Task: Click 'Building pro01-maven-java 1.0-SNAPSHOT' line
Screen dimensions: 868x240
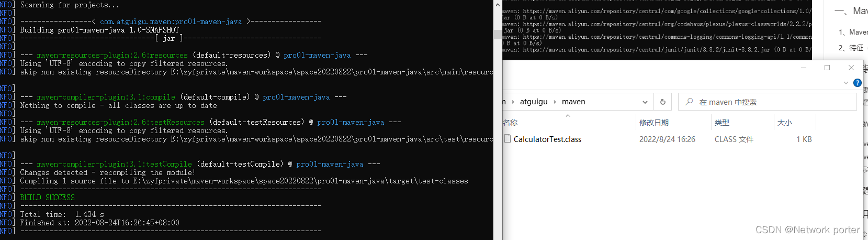Action: pyautogui.click(x=99, y=30)
